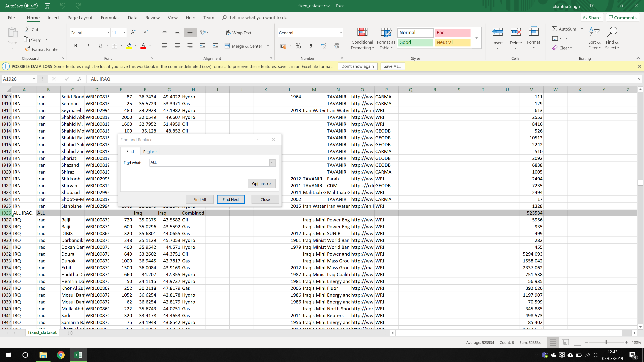Viewport: 644px width, 362px height.
Task: Click the Find All button
Action: [199, 199]
